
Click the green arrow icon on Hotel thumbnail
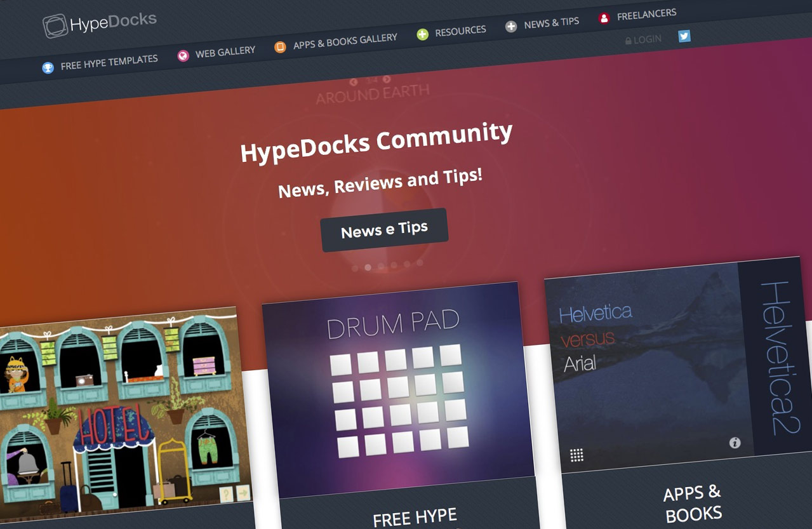point(243,493)
